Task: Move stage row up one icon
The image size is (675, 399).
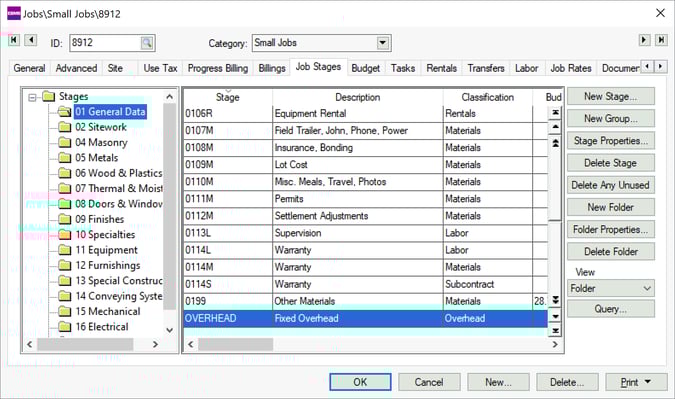Action: point(555,127)
